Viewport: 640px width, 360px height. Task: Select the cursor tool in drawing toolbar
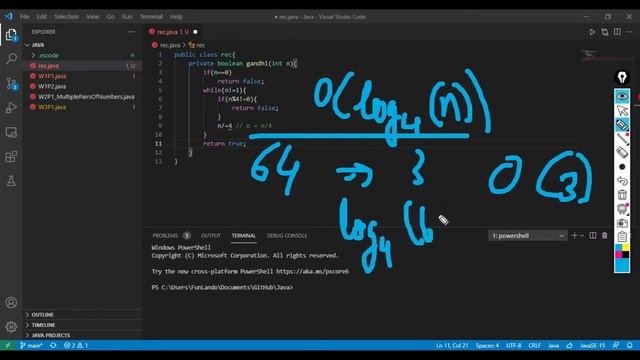point(622,110)
